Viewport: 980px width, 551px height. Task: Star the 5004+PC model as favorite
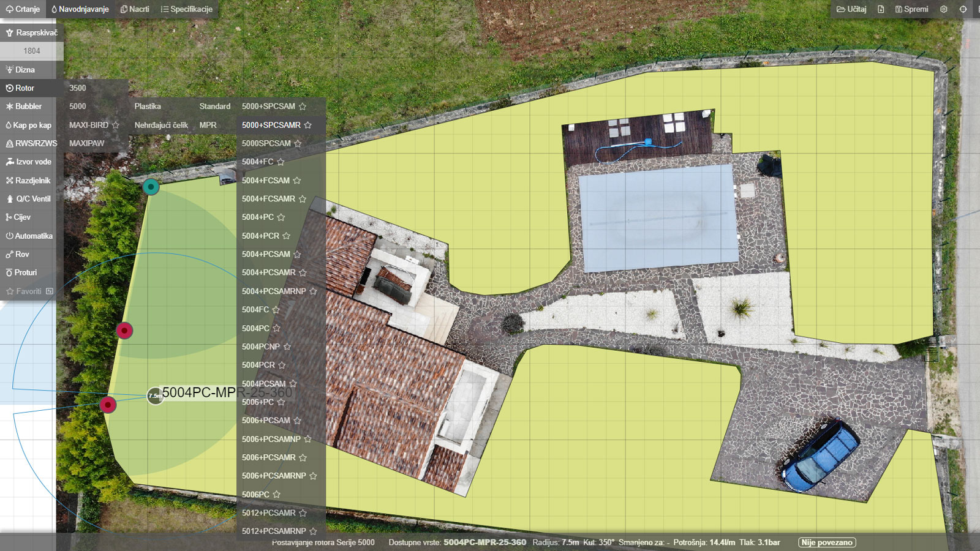[x=281, y=217]
